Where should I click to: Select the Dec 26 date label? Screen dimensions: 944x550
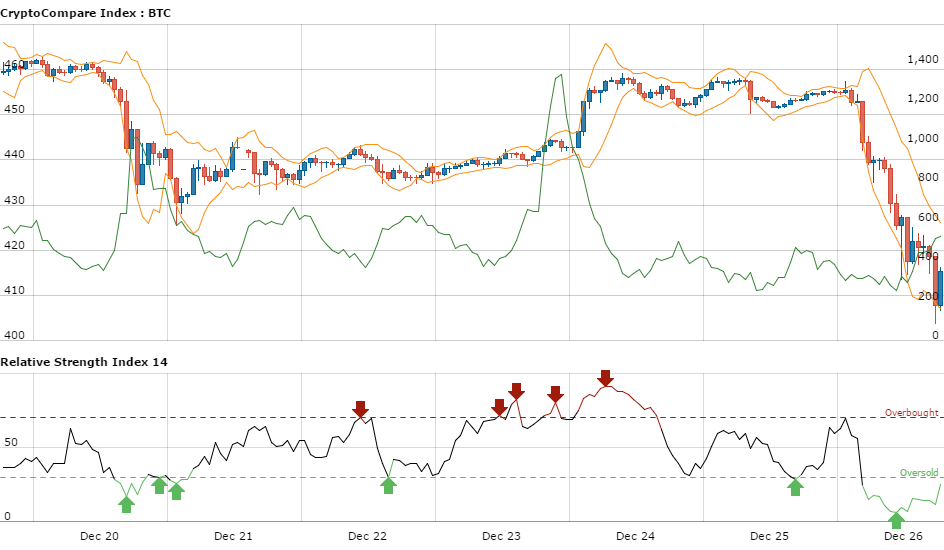[904, 537]
